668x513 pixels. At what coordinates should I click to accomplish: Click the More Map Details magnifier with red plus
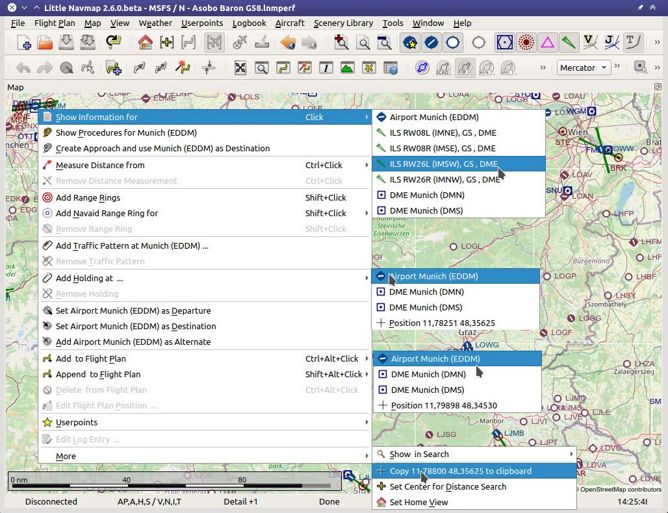coord(341,43)
